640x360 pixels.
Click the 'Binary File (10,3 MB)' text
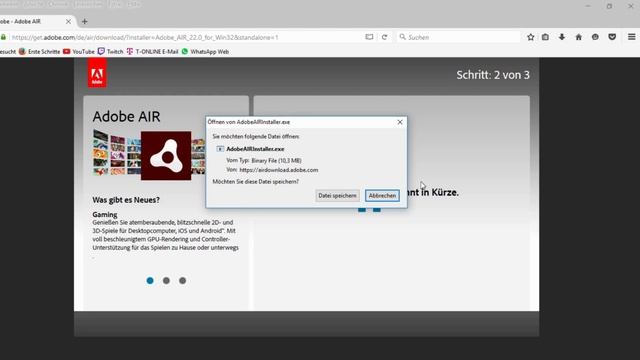pyautogui.click(x=276, y=160)
